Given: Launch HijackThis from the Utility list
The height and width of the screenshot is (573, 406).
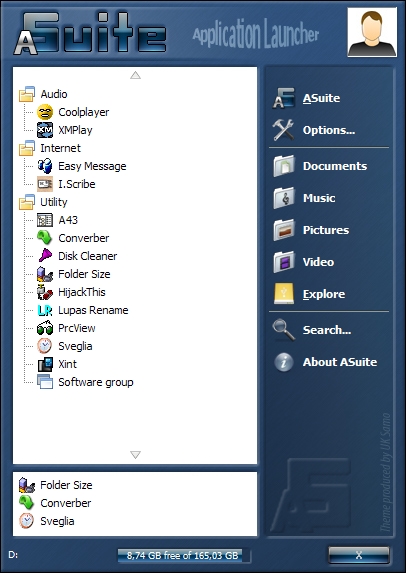Looking at the screenshot, I should 81,292.
